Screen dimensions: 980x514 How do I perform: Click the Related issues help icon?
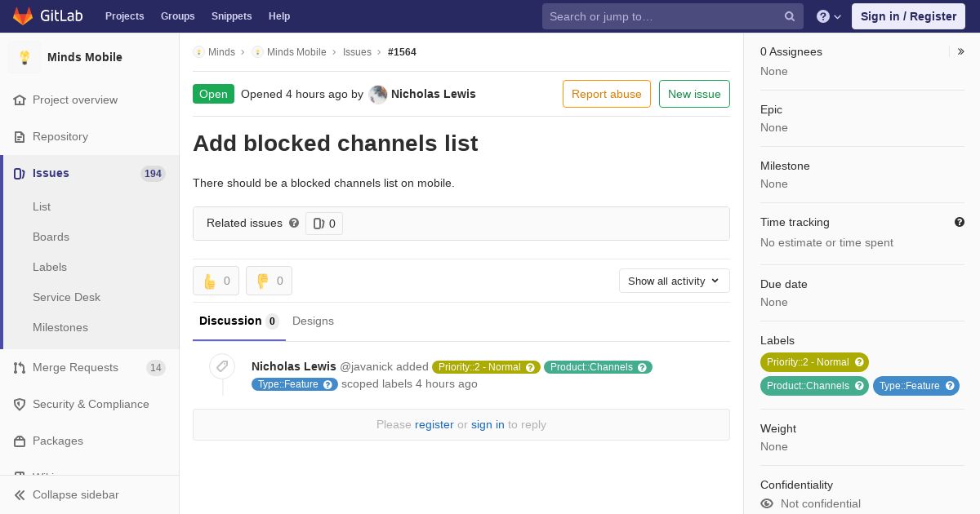294,223
